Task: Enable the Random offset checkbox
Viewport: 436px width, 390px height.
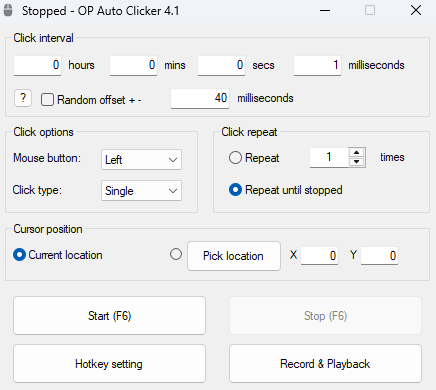Action: 47,100
